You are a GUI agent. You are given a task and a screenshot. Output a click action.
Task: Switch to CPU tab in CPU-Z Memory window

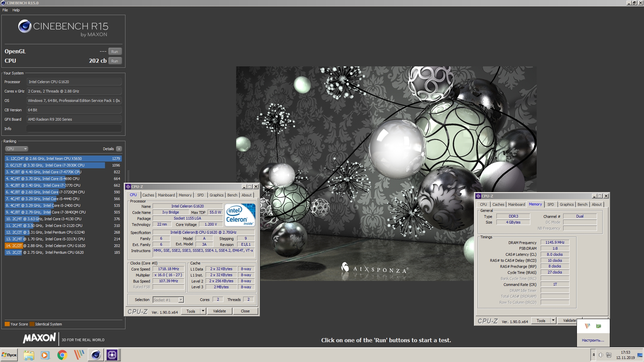(483, 204)
